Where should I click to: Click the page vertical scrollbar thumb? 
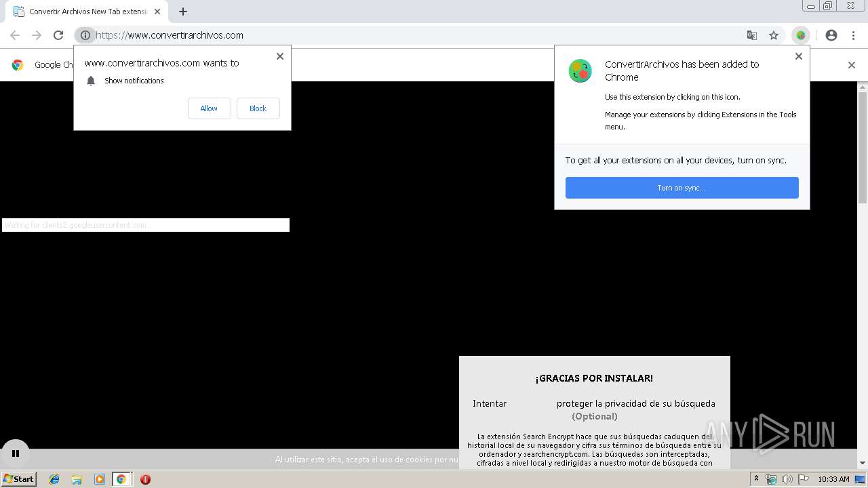pyautogui.click(x=863, y=148)
